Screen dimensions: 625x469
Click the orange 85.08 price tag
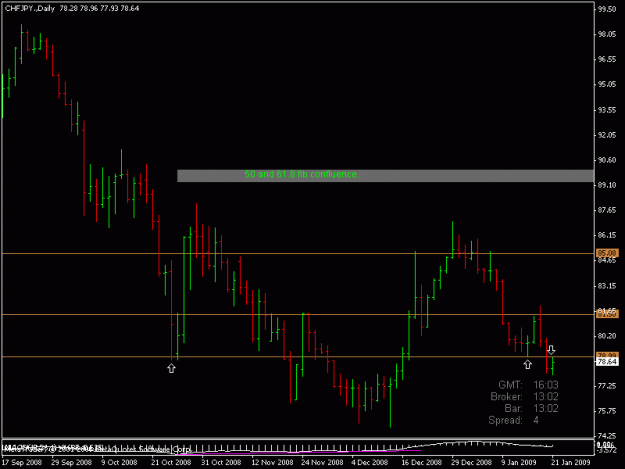coord(607,253)
